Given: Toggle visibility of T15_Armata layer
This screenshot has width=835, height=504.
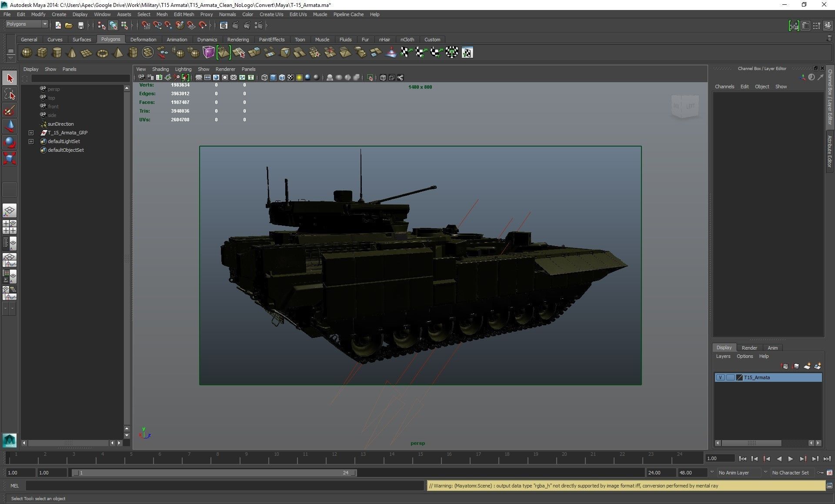Looking at the screenshot, I should tap(720, 377).
